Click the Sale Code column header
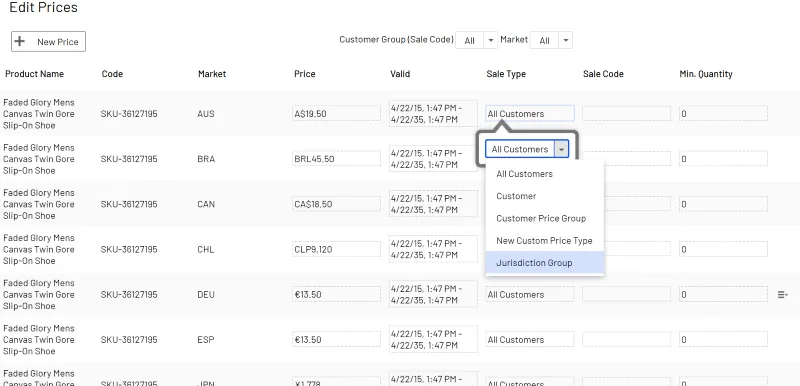 pos(603,74)
